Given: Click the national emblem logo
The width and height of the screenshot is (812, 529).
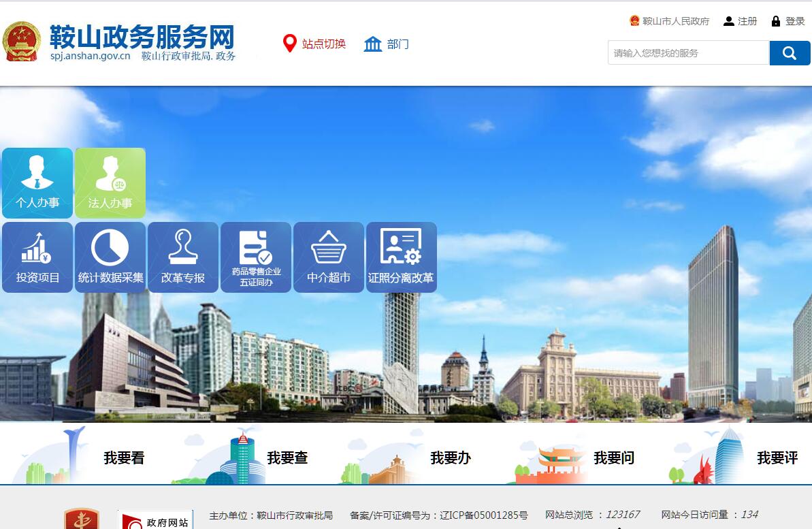Looking at the screenshot, I should (x=21, y=42).
